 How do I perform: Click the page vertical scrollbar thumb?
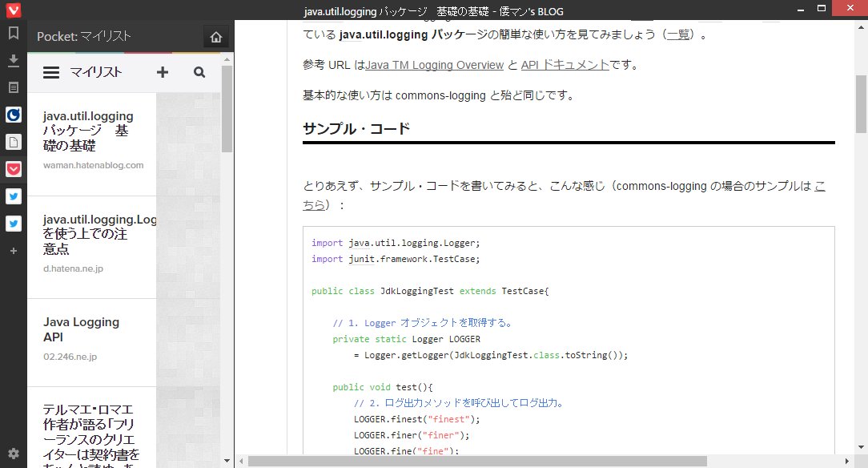pyautogui.click(x=861, y=104)
